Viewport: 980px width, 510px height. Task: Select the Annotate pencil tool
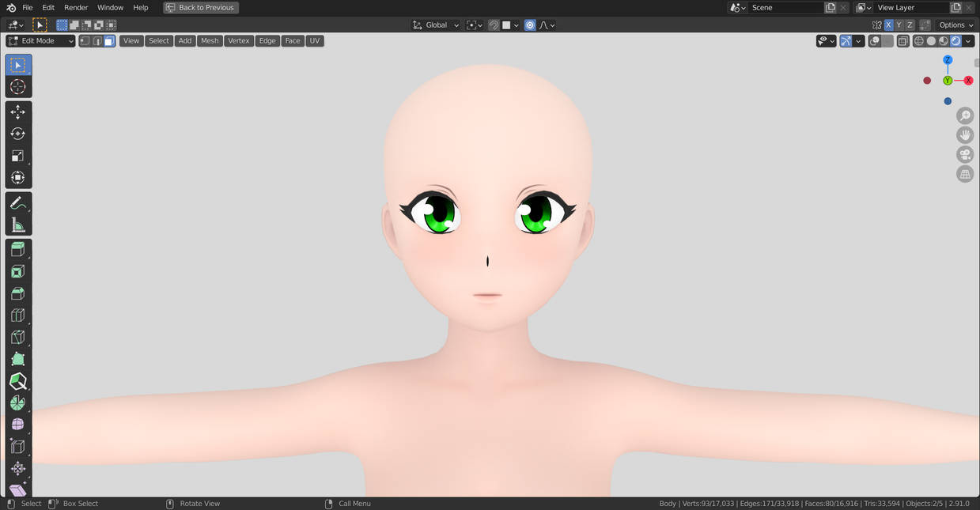18,203
